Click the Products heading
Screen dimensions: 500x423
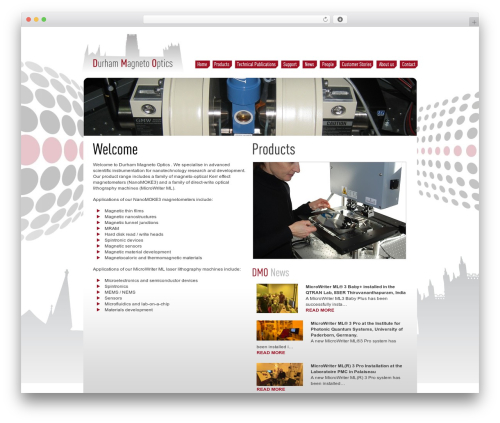click(x=274, y=149)
